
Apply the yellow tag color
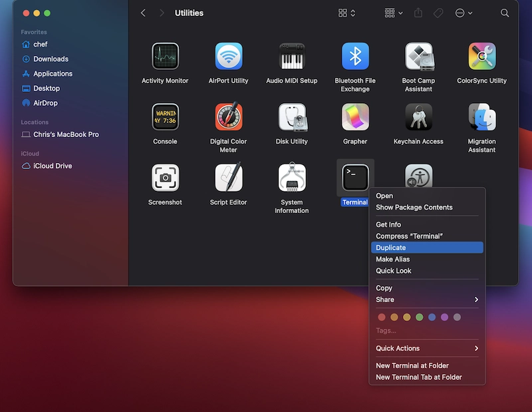[x=407, y=317]
